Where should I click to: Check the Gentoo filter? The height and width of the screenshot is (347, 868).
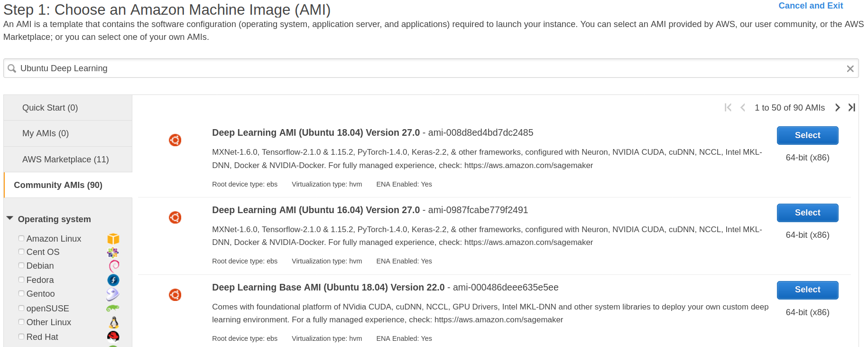(x=21, y=293)
